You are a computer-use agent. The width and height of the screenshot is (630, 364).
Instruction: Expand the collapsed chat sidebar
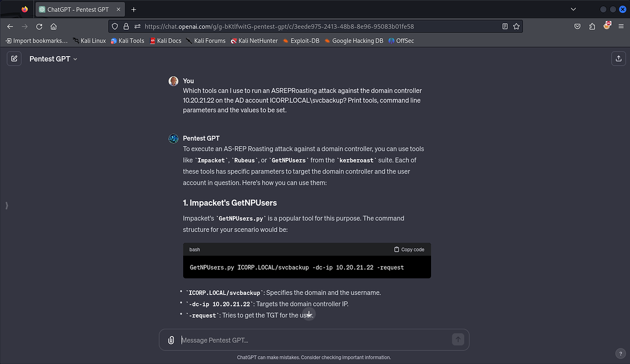[7, 205]
